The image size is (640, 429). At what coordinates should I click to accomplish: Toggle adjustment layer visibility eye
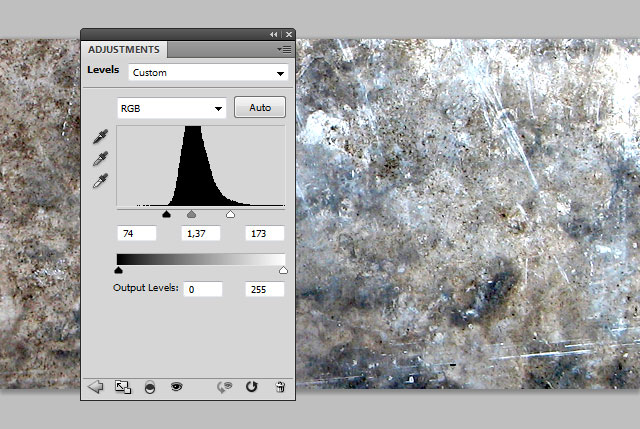(x=176, y=386)
